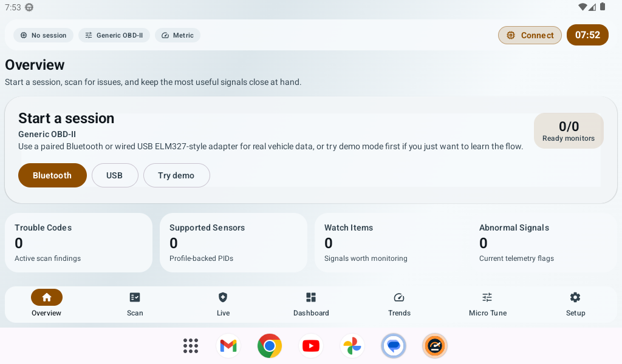Check the Ready monitors 0/0 panel
This screenshot has height=364, width=622.
pos(569,130)
